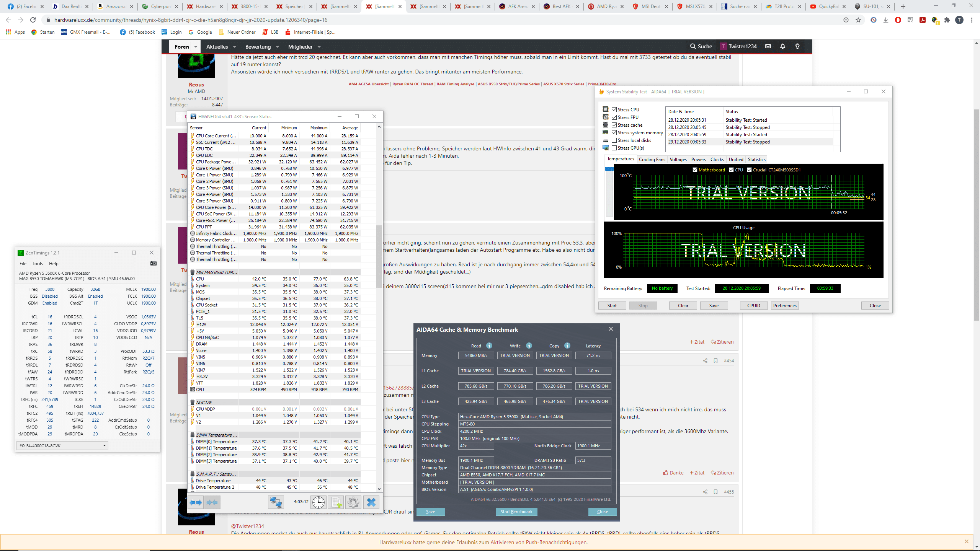This screenshot has width=980, height=551.
Task: Open new browser tab with plus button
Action: [903, 7]
